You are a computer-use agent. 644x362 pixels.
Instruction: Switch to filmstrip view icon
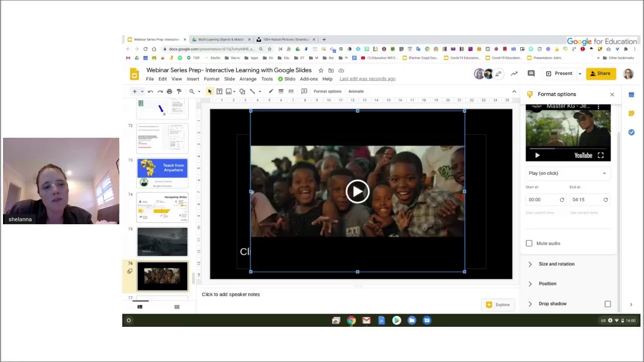(140, 307)
